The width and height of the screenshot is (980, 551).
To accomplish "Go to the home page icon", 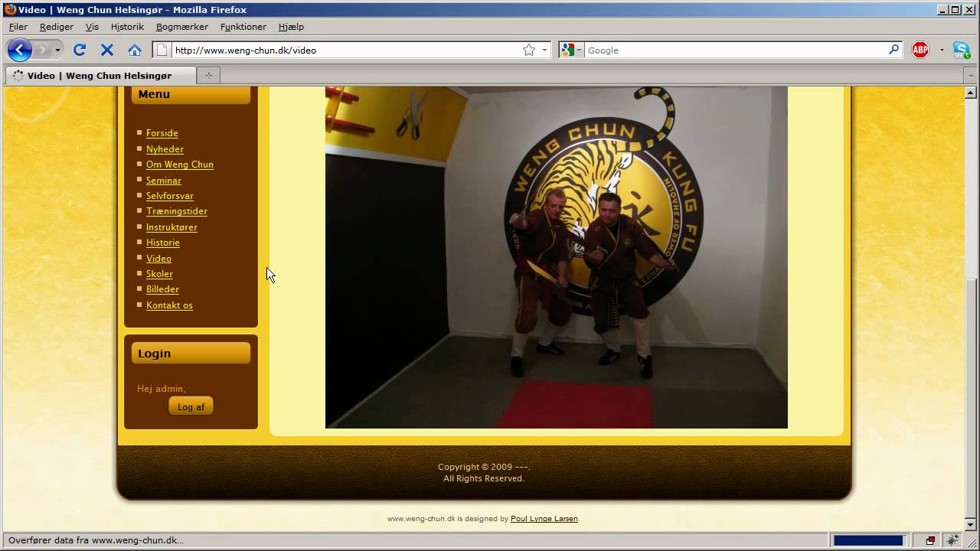I will tap(135, 50).
